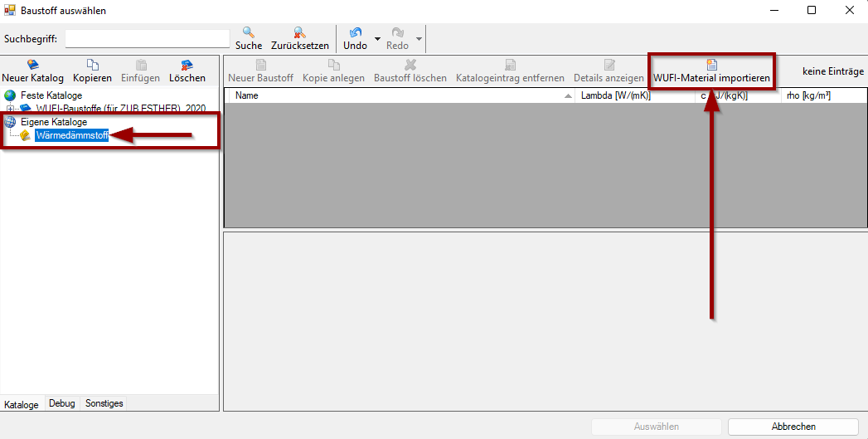Click the Zurücksetzen reset search icon
This screenshot has width=868, height=439.
pos(299,33)
